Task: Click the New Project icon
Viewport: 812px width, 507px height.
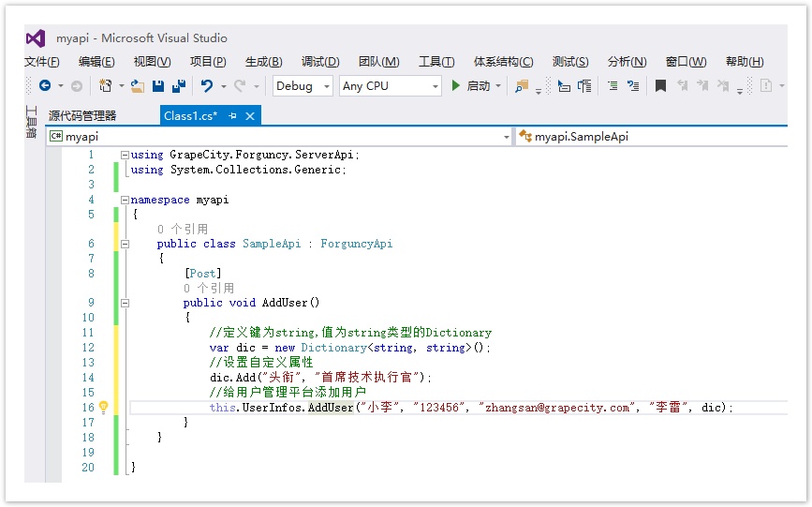Action: click(x=105, y=85)
